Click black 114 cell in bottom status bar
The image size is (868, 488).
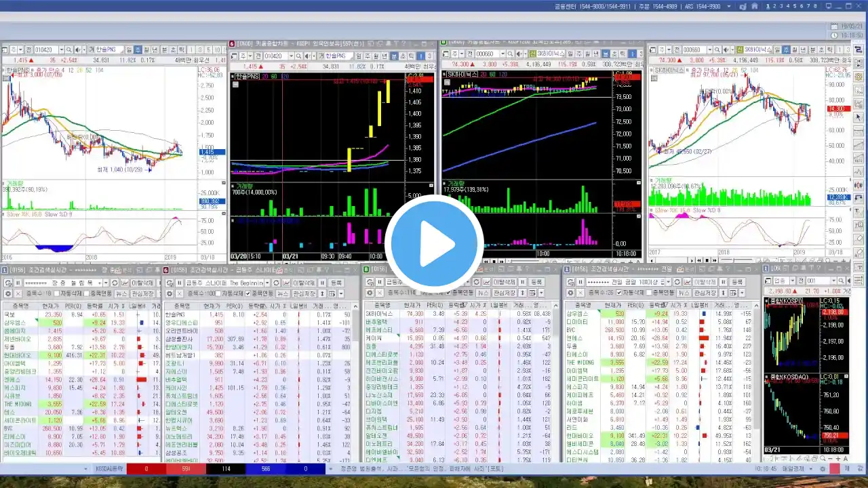pyautogui.click(x=226, y=468)
